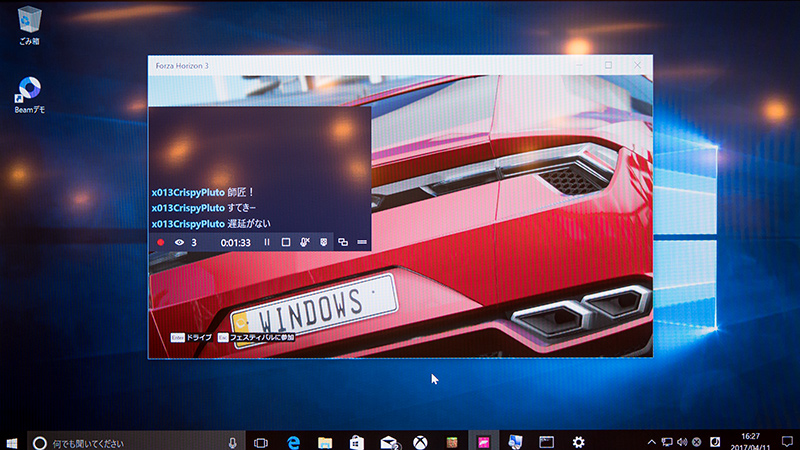Open the Windows Start menu
This screenshot has height=450, width=800.
[x=12, y=442]
